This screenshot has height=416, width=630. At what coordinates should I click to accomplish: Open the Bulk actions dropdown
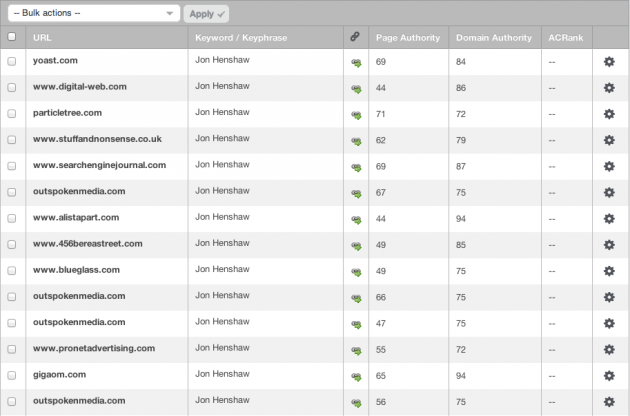tap(94, 13)
